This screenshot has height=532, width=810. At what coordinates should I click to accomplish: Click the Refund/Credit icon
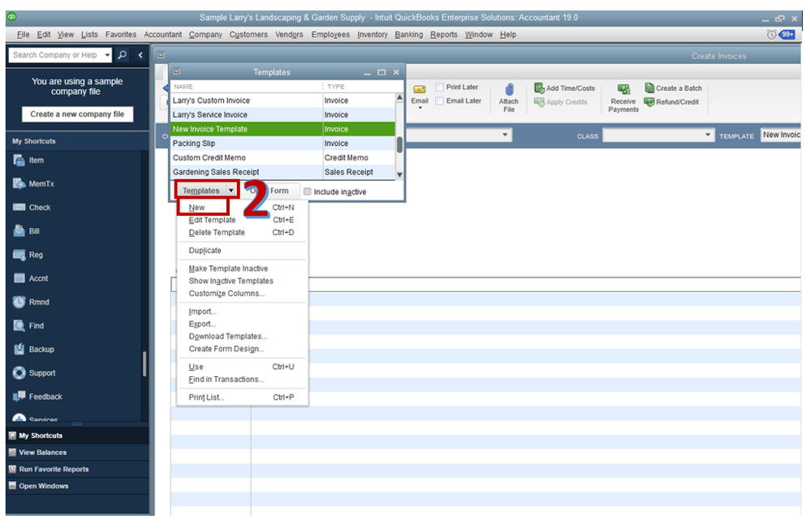650,101
